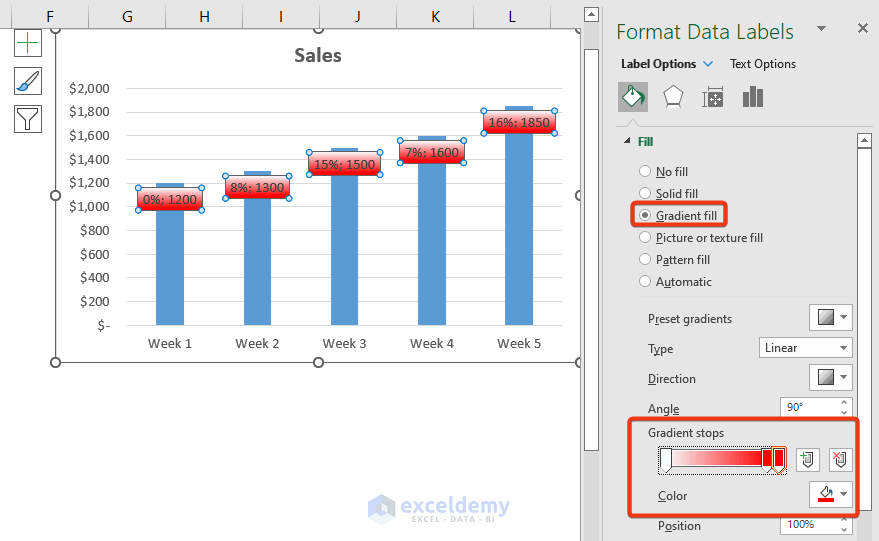Open the gradient Direction dropdown
Screen dimensions: 879x541
831,377
